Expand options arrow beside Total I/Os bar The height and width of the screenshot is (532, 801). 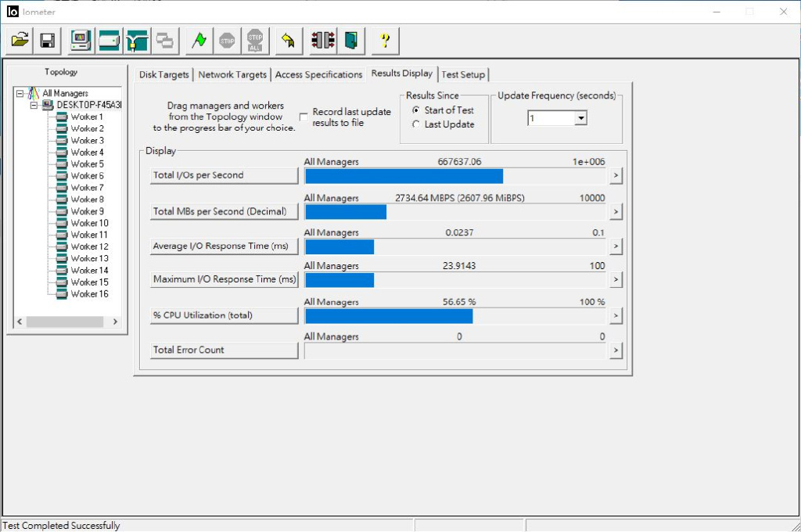(x=616, y=175)
